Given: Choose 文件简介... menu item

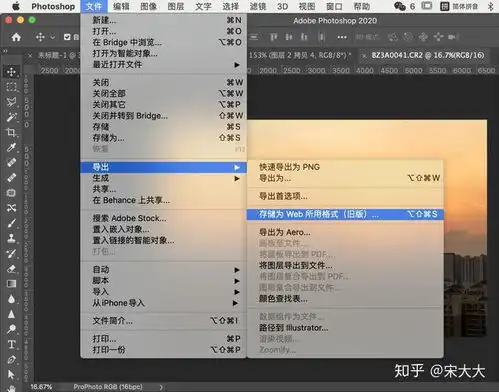Looking at the screenshot, I should [x=163, y=321].
